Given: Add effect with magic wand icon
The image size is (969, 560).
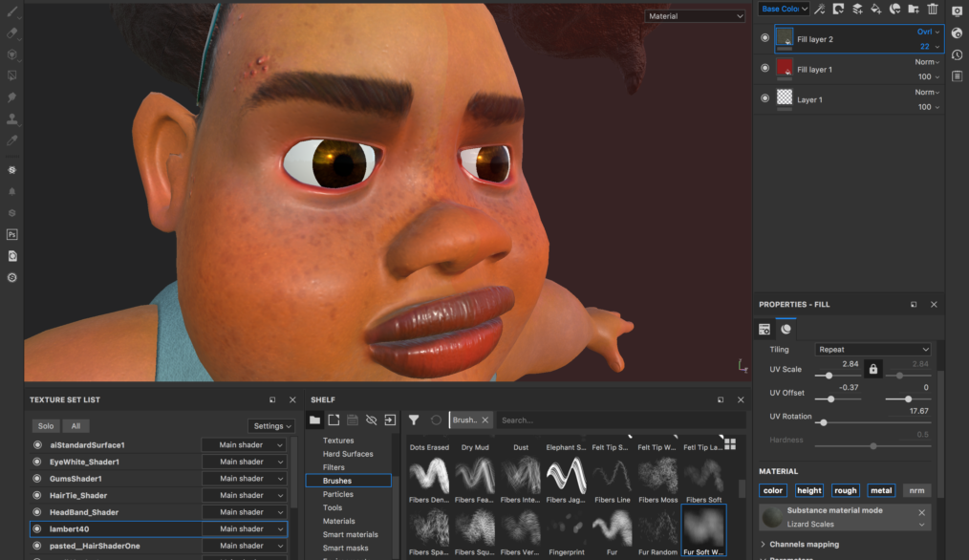Looking at the screenshot, I should pos(820,9).
